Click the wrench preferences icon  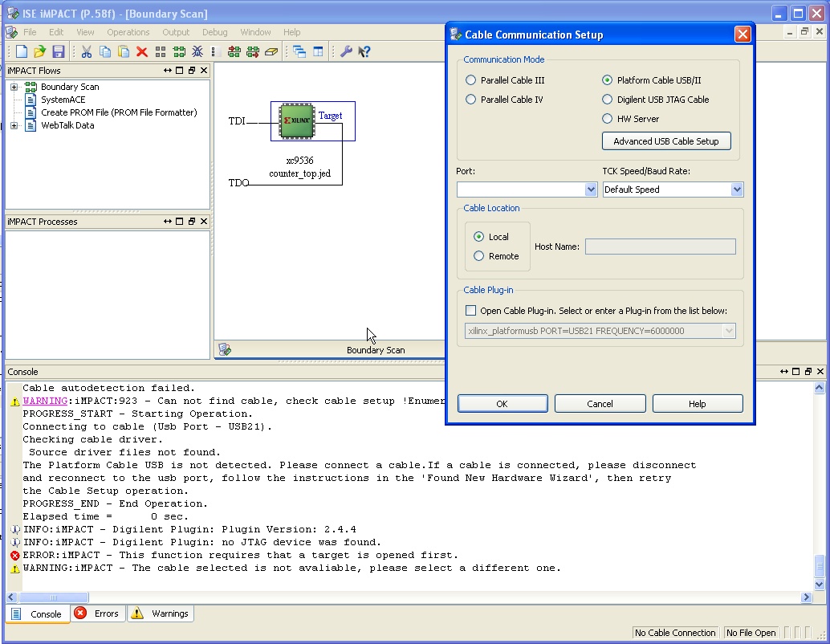tap(346, 51)
